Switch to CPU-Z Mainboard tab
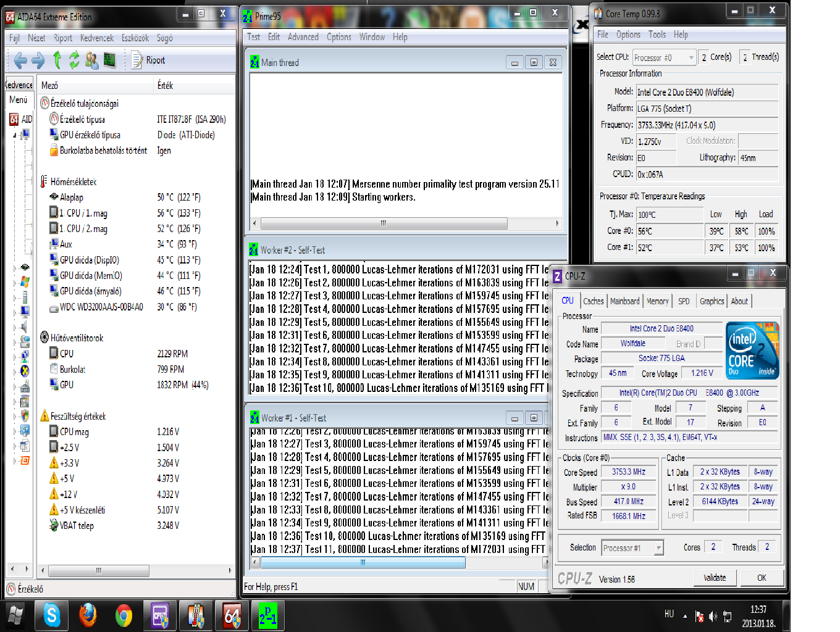This screenshot has width=840, height=632. pos(625,301)
